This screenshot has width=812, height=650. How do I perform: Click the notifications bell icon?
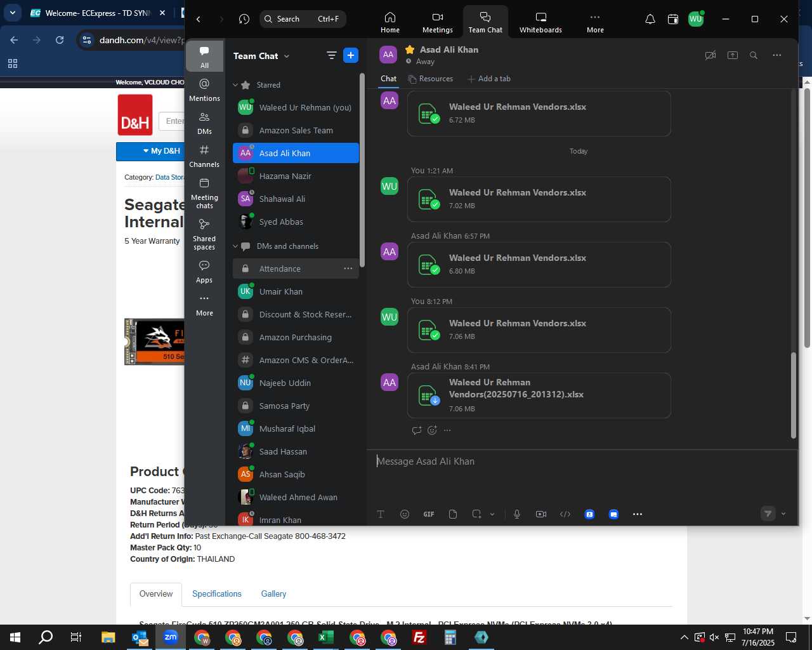(650, 19)
